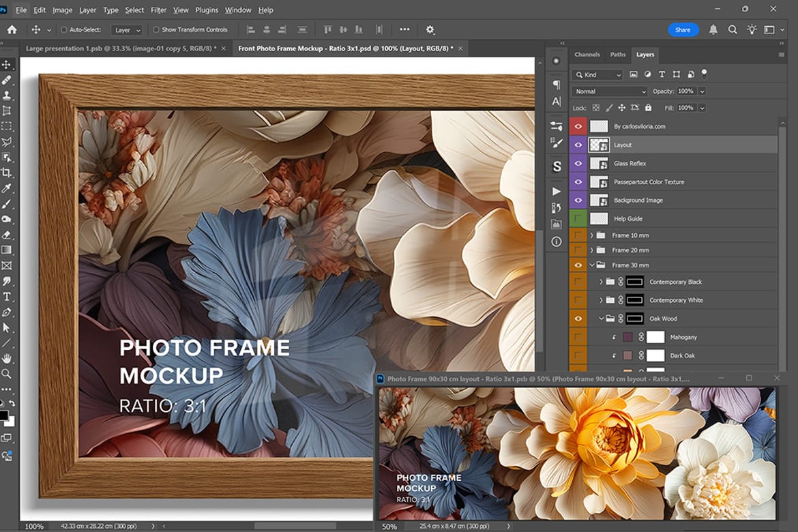Select the Crop tool
Image resolution: width=798 pixels, height=532 pixels.
click(7, 173)
